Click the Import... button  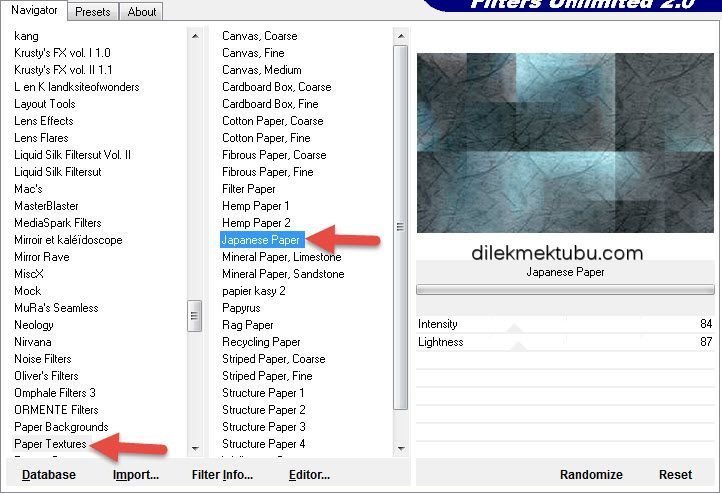[x=136, y=475]
